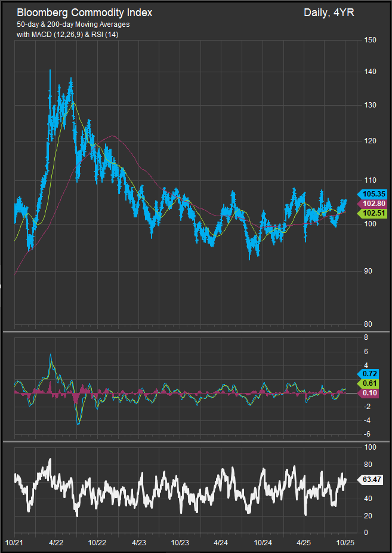Select the 10/21 date on the time axis

(14, 543)
